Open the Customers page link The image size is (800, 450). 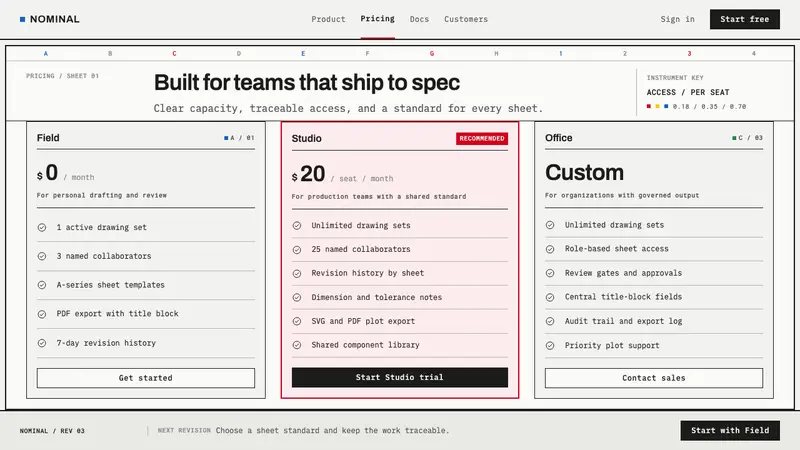point(466,19)
